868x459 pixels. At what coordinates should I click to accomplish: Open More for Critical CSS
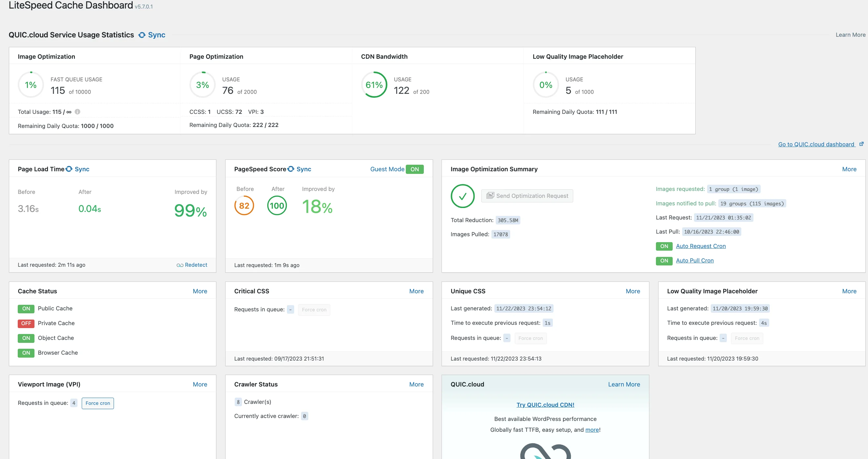coord(416,291)
